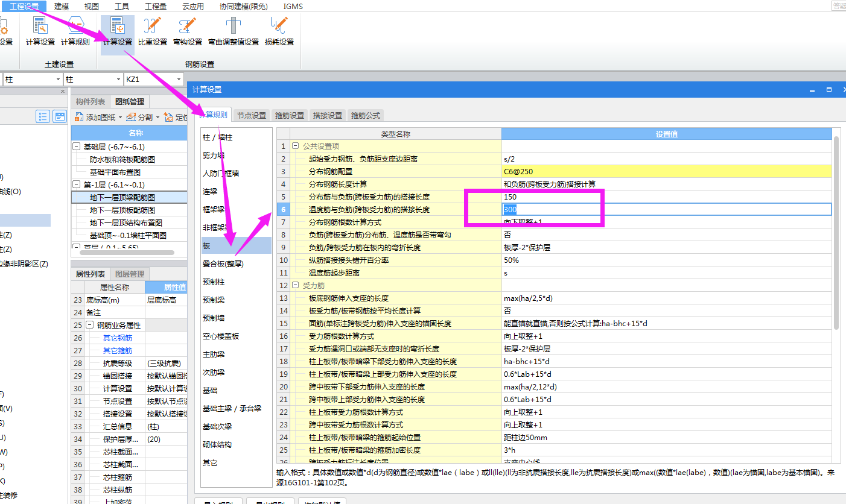The height and width of the screenshot is (504, 846).
Task: Click the max(ha/2,5*d) value cell
Action: [666, 298]
